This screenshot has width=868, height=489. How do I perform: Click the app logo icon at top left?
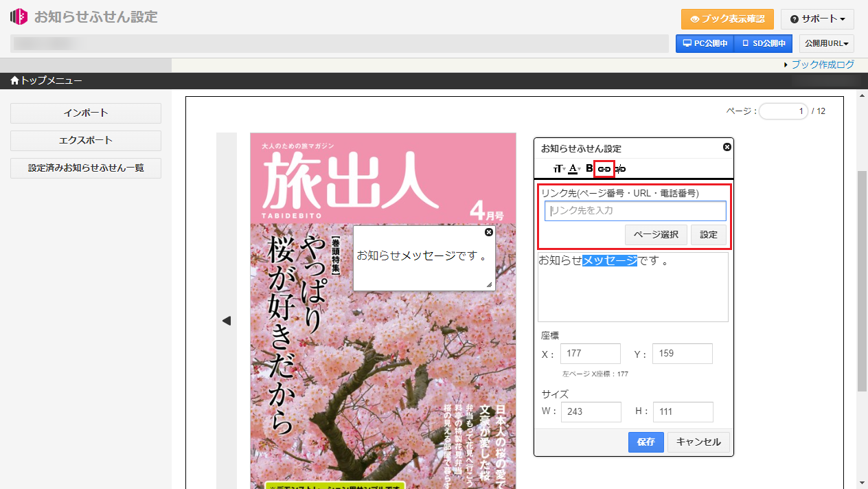coord(19,16)
